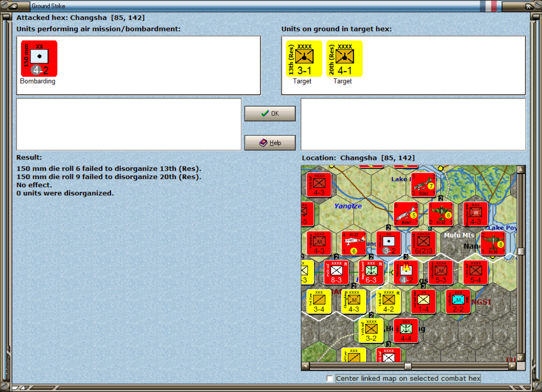Close the Ground Strike window
The height and width of the screenshot is (392, 542).
click(529, 6)
